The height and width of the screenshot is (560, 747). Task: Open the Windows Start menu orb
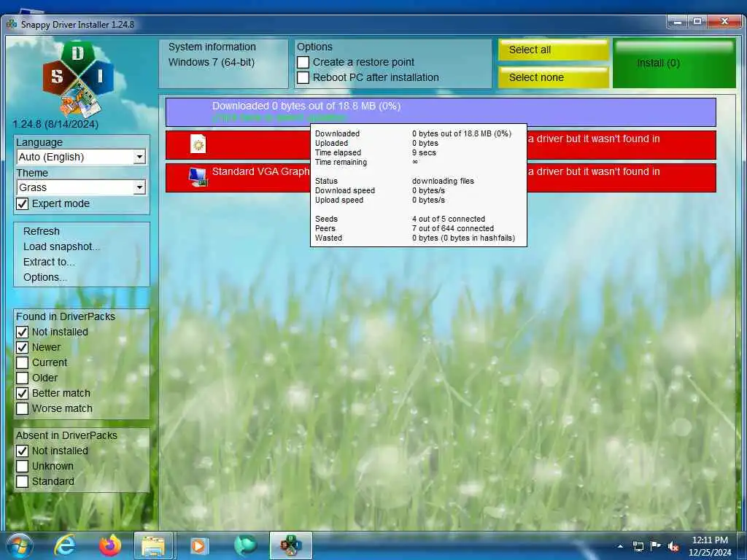pos(20,545)
